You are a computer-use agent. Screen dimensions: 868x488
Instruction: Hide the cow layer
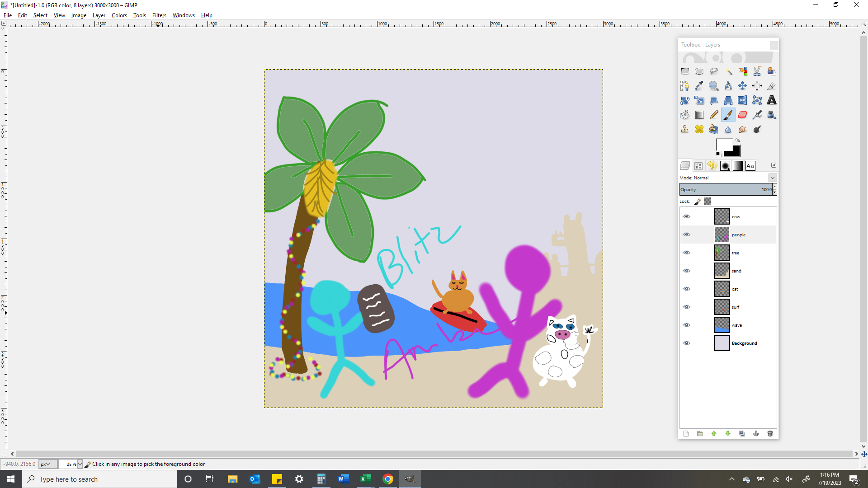pyautogui.click(x=687, y=216)
